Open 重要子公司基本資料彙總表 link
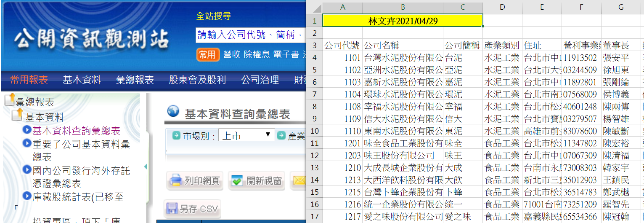This screenshot has width=644, height=223. (81, 150)
